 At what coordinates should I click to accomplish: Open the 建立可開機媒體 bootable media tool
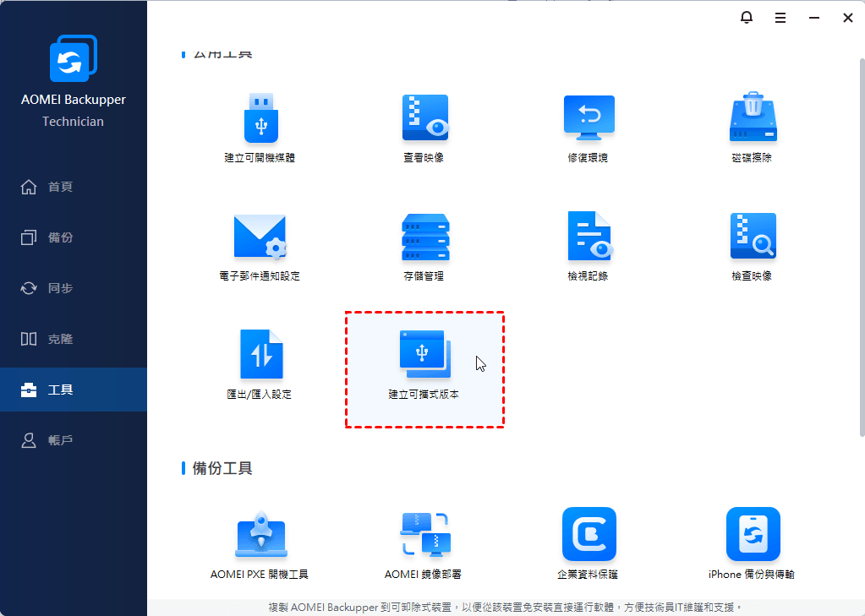(x=260, y=128)
